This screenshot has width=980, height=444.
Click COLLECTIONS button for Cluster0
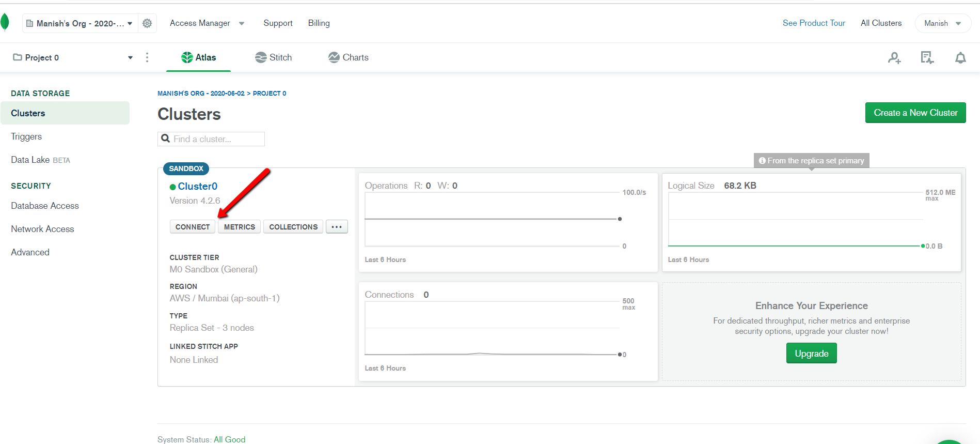click(293, 227)
